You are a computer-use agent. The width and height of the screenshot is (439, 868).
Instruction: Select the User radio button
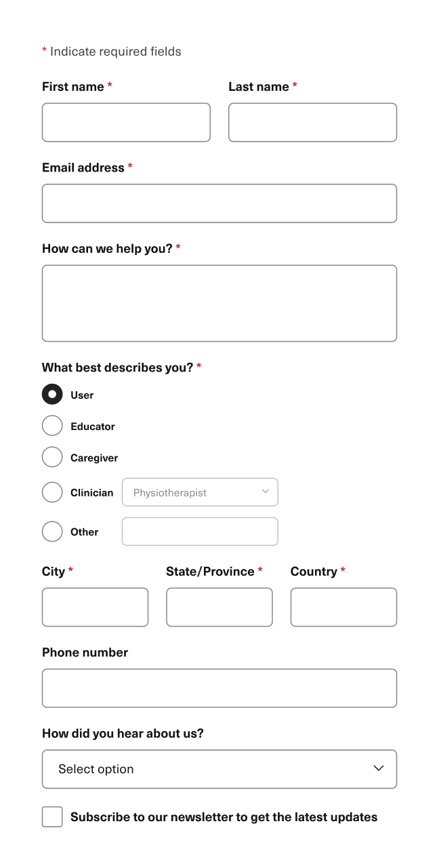(52, 394)
